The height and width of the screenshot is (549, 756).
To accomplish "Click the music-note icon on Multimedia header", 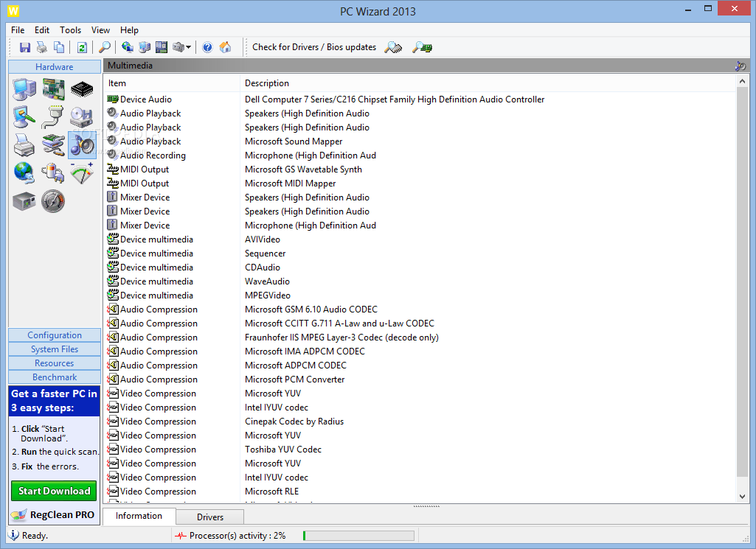I will pos(740,66).
